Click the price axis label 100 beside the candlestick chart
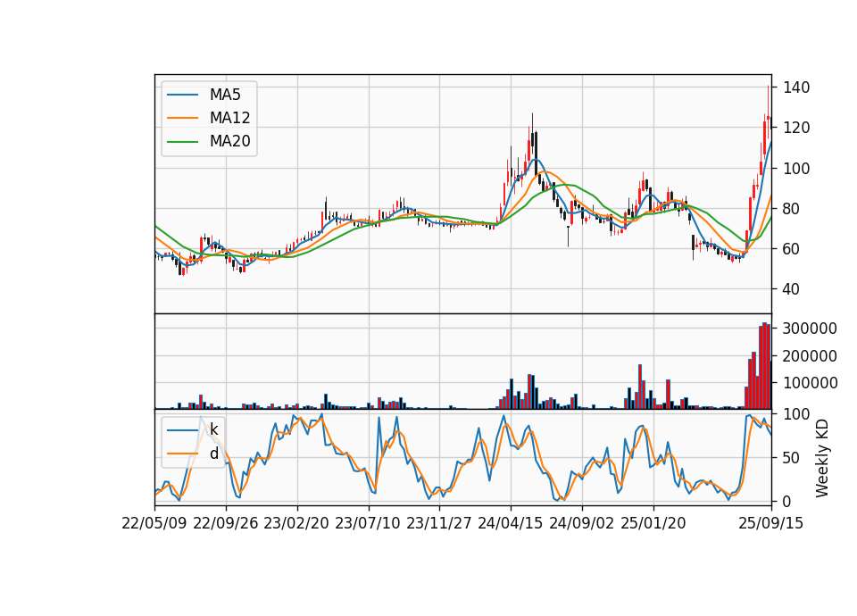Screen dimensions: 857x616 pos(796,169)
